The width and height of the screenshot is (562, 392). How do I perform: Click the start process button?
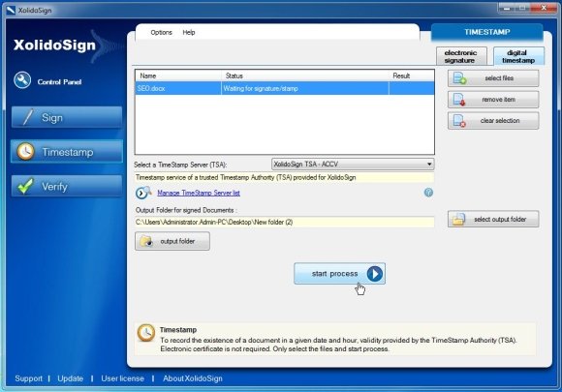339,274
